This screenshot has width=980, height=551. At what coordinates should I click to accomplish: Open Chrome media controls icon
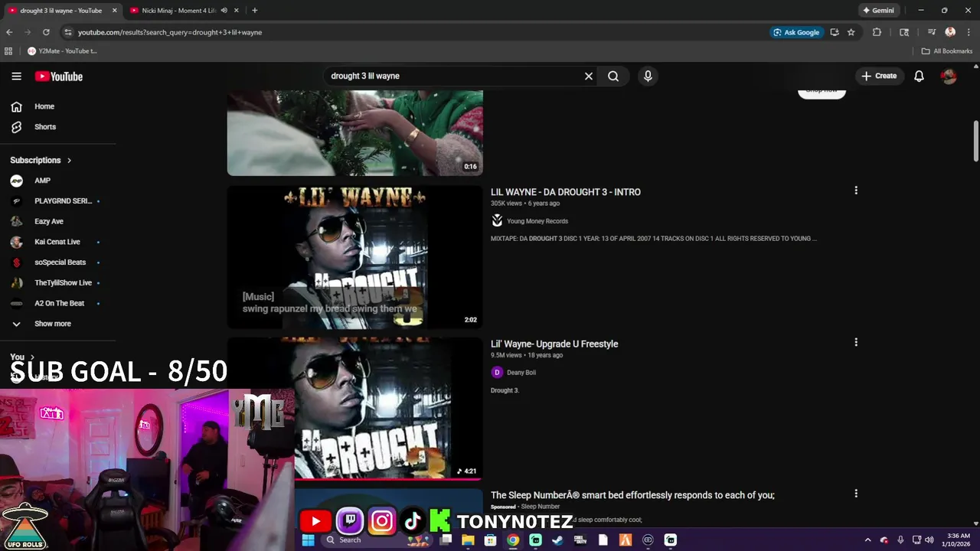pos(932,32)
